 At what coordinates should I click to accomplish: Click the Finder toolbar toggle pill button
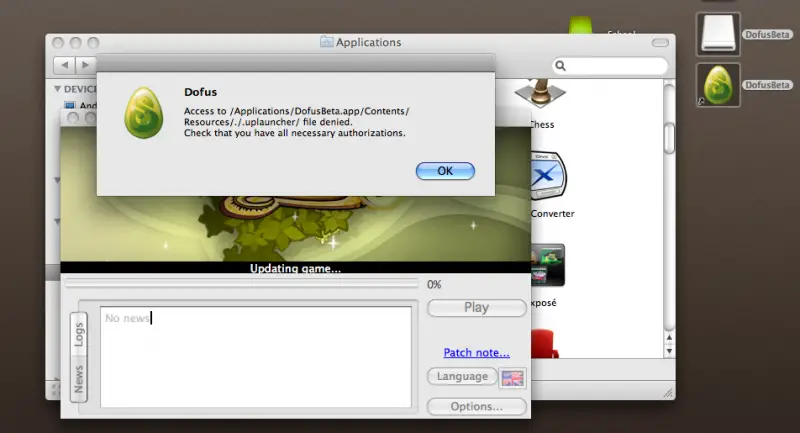pyautogui.click(x=660, y=42)
